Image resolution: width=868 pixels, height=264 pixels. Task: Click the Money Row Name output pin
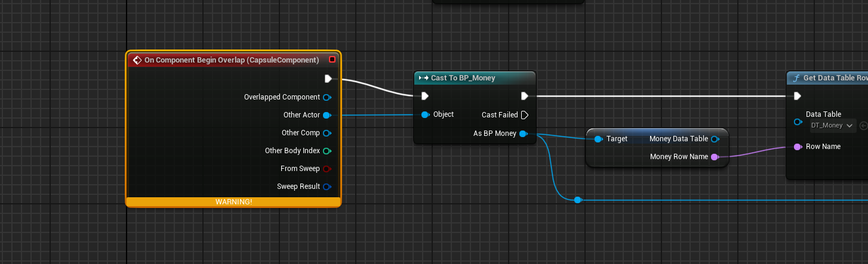(x=715, y=157)
